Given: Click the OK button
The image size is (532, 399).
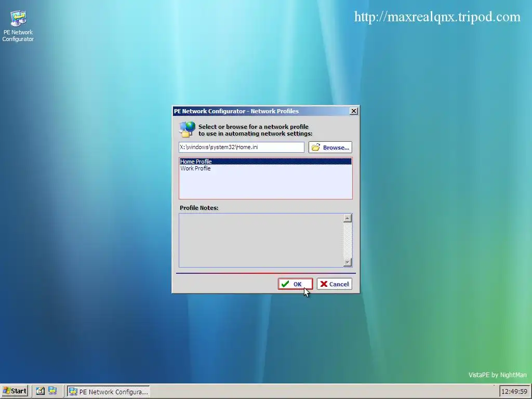Looking at the screenshot, I should (x=295, y=284).
